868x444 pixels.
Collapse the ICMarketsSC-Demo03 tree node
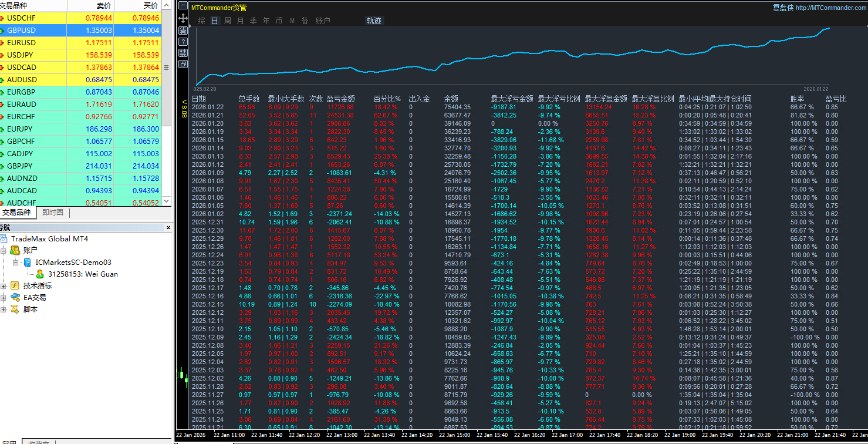click(16, 263)
